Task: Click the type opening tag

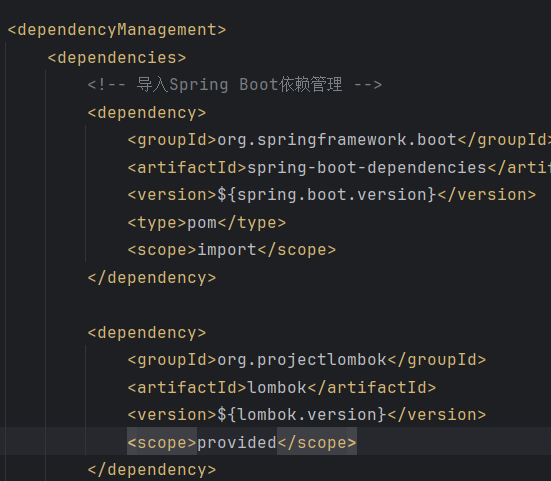Action: (x=157, y=223)
